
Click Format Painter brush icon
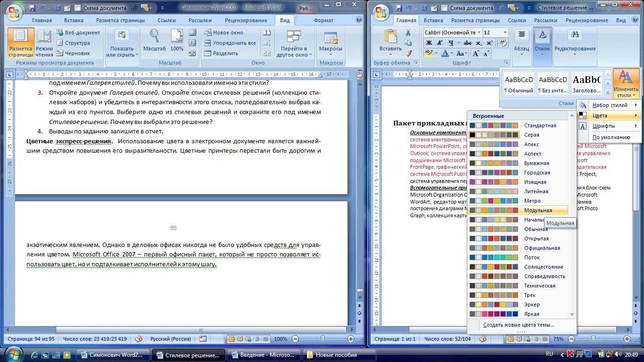(x=408, y=54)
